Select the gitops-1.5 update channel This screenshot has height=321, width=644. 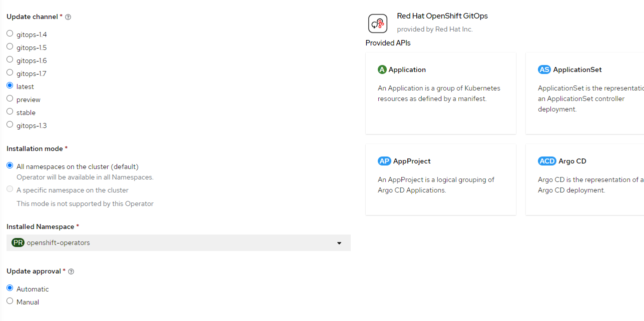(10, 46)
